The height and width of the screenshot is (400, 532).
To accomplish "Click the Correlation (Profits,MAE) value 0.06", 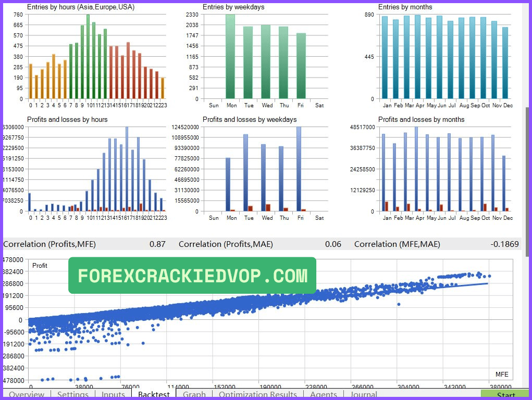I will click(333, 244).
